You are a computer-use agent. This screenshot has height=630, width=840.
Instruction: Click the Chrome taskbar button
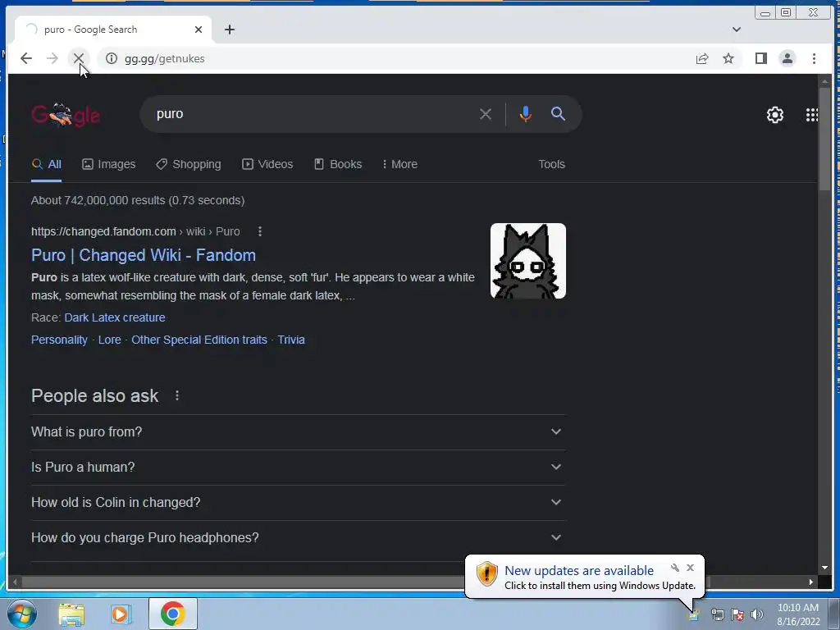point(172,614)
